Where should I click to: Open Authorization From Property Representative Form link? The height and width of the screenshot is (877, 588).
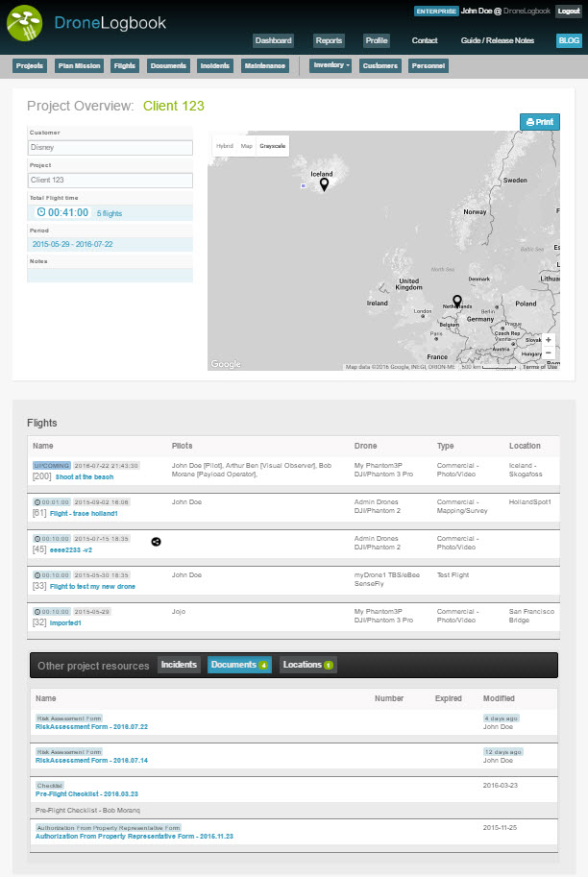(x=135, y=837)
